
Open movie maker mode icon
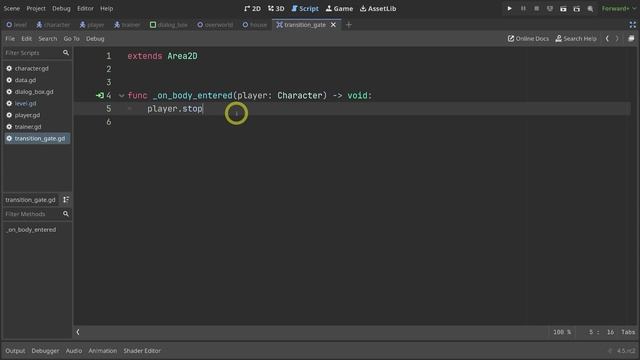pos(590,9)
